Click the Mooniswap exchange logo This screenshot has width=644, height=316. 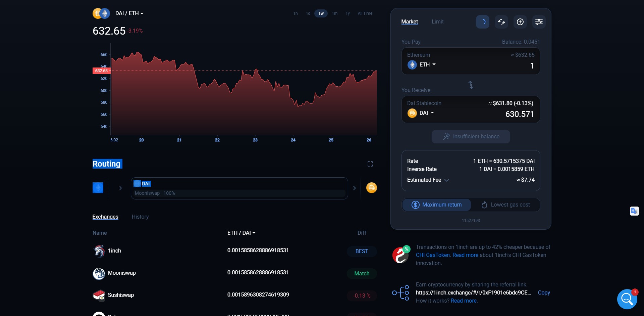click(99, 273)
